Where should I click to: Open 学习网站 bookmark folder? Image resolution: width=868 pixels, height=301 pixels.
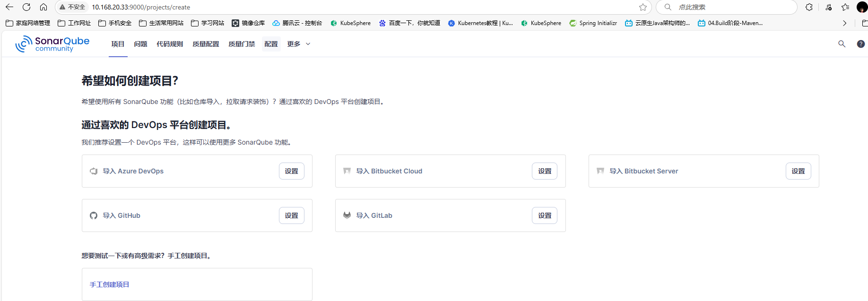point(208,23)
